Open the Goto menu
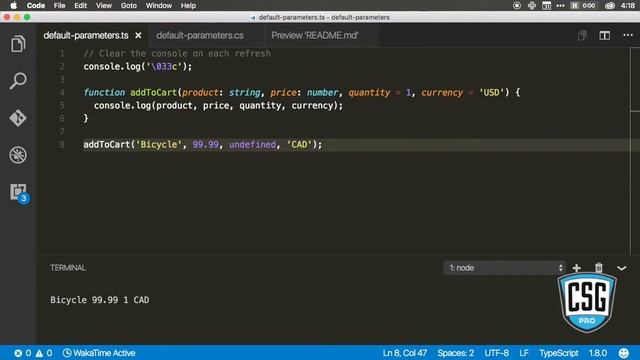This screenshot has height=360, width=640. [129, 5]
